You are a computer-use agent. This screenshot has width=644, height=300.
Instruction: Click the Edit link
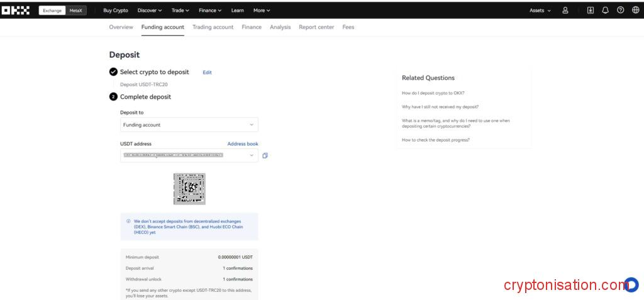pyautogui.click(x=207, y=72)
